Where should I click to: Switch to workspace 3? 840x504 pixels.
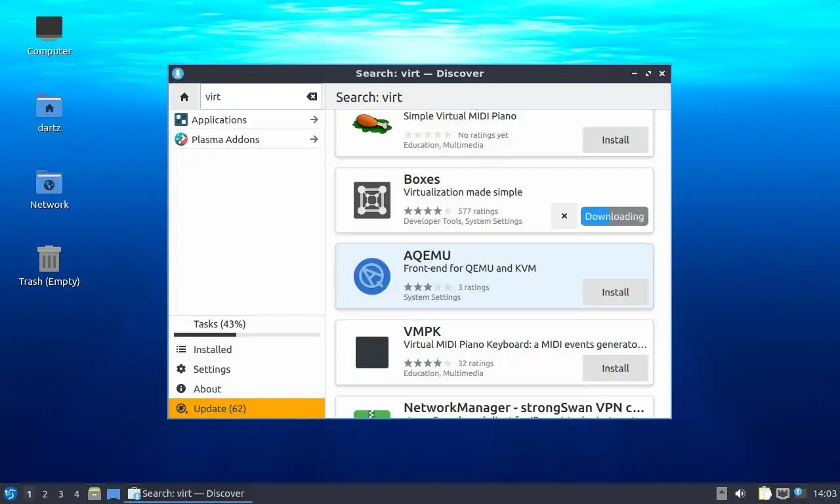pos(61,494)
